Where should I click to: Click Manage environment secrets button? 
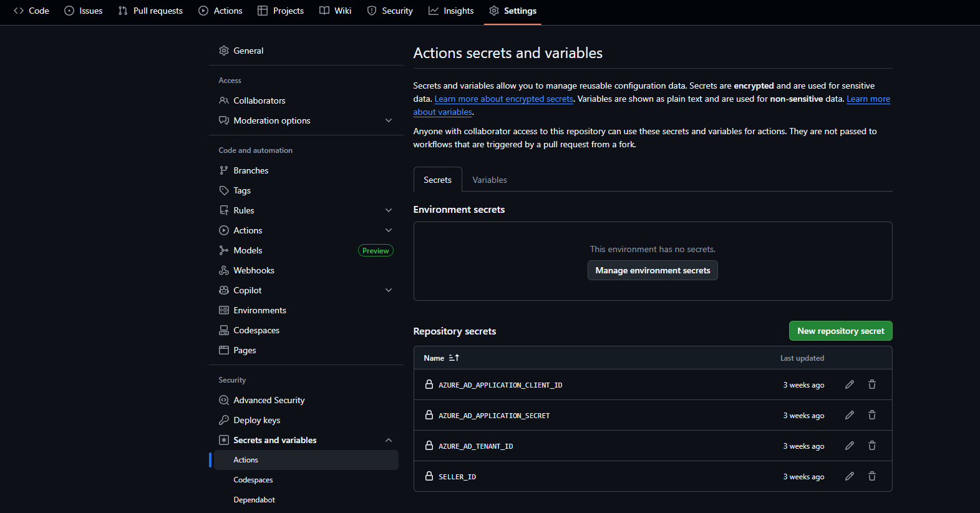pyautogui.click(x=653, y=270)
